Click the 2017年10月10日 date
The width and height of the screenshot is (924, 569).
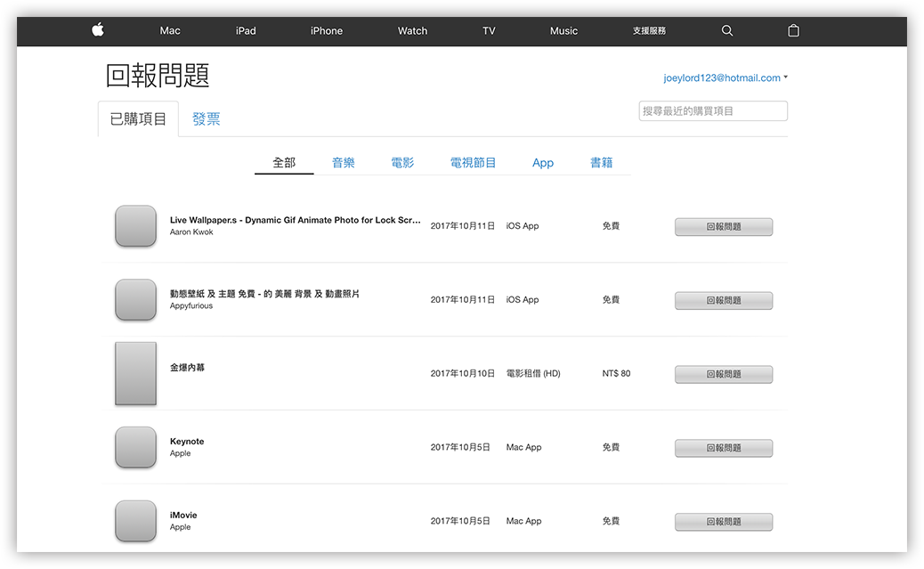463,373
